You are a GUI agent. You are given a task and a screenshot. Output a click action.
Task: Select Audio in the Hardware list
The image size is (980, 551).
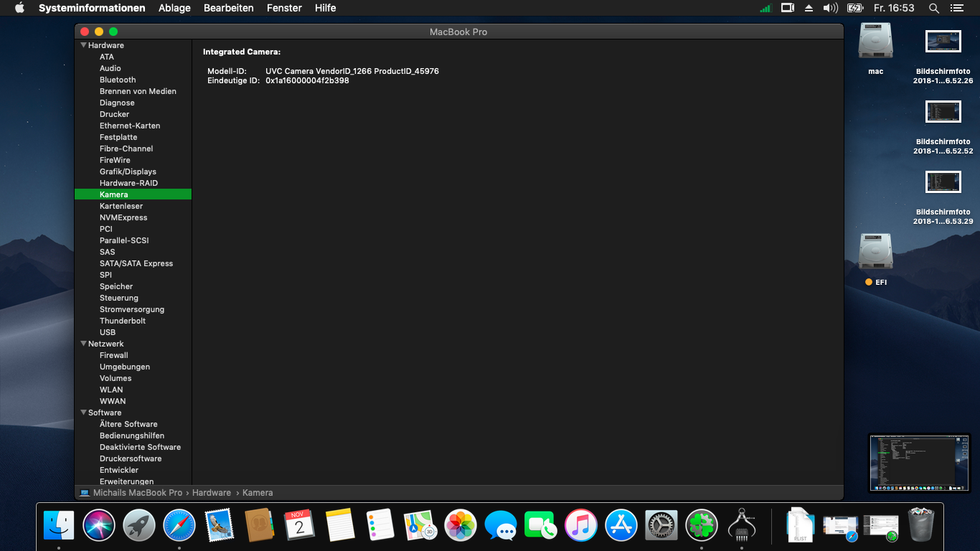point(110,68)
